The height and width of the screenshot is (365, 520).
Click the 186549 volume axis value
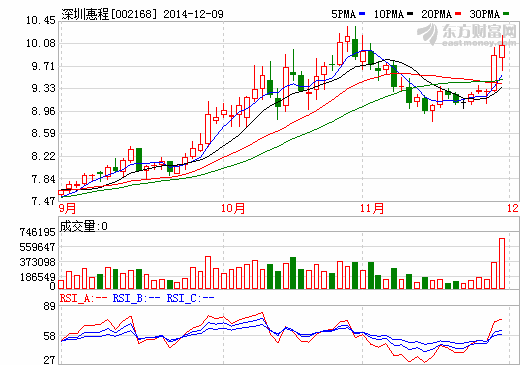[38, 277]
